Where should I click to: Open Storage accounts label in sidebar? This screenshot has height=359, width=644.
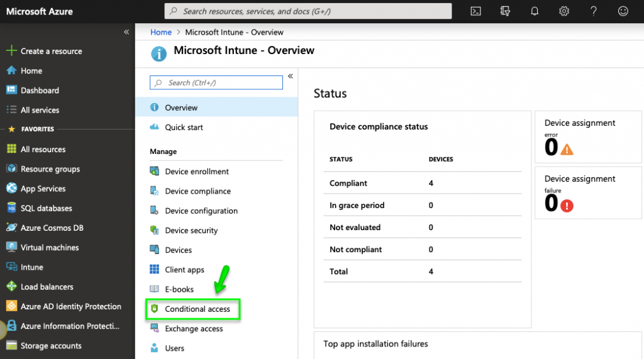51,346
